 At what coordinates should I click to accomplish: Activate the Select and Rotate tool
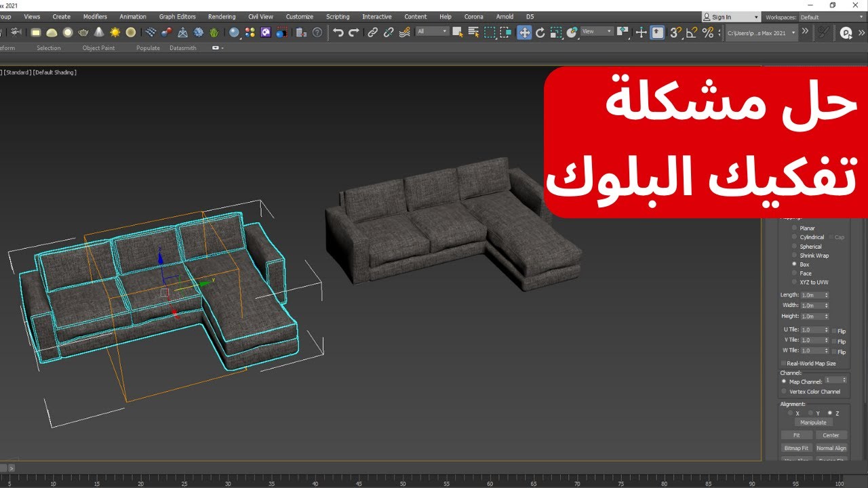pos(540,32)
